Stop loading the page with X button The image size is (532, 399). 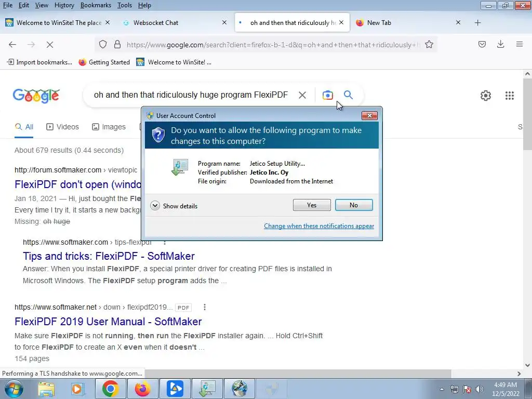pos(50,45)
